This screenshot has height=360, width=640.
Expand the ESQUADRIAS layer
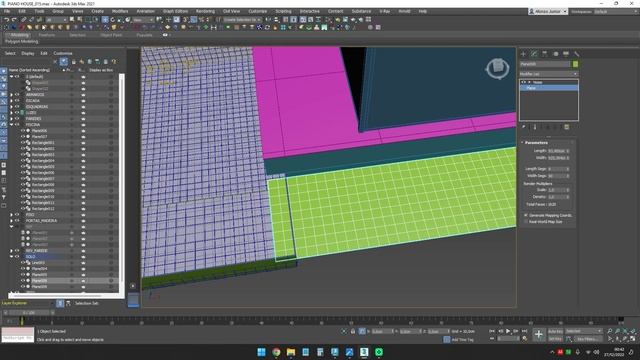click(x=11, y=107)
